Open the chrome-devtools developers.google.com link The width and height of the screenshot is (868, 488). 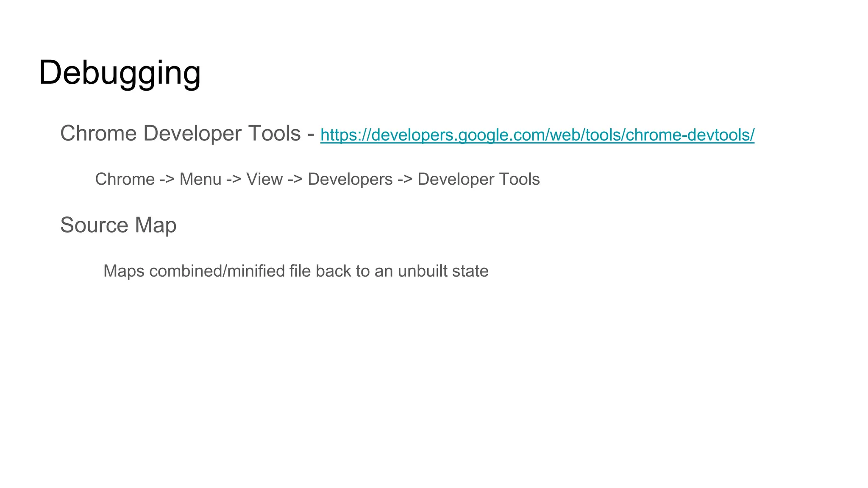[537, 135]
